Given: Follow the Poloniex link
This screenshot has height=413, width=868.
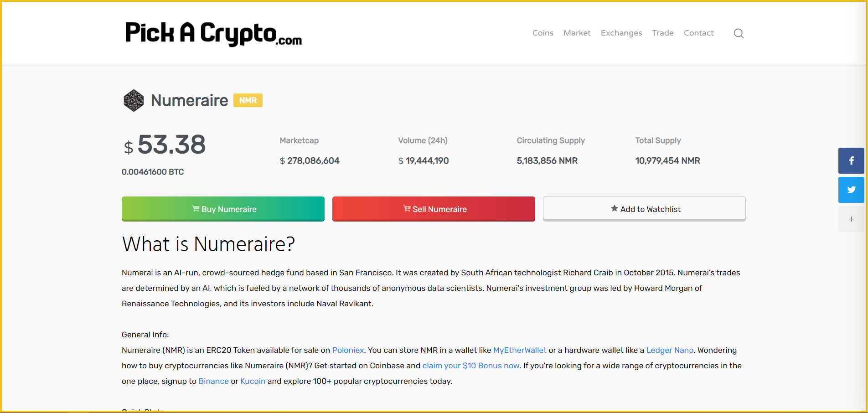Looking at the screenshot, I should pos(348,350).
